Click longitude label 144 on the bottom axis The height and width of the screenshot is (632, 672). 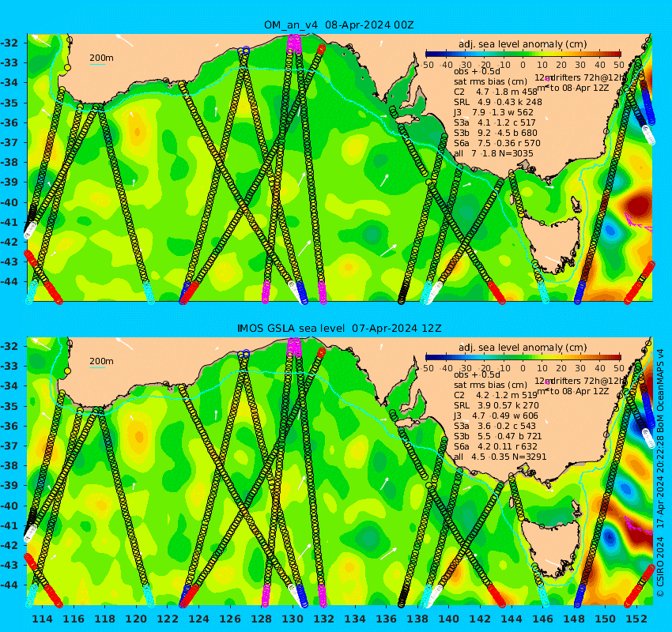point(512,619)
